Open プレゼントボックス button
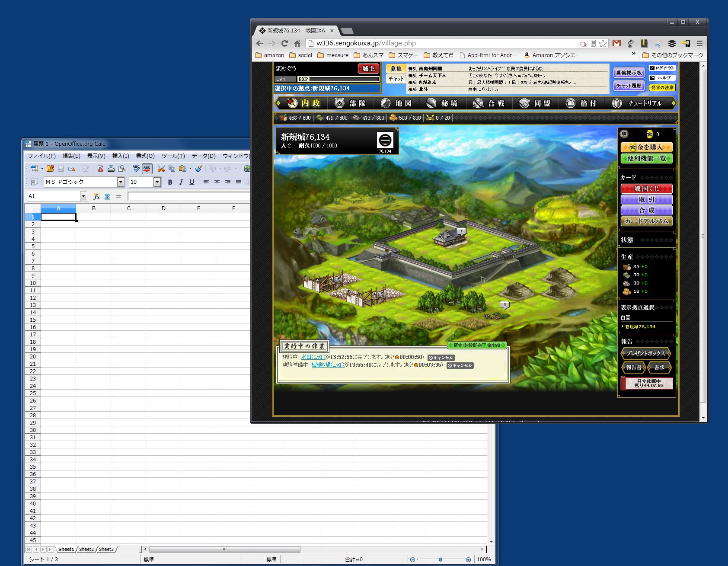Screen dimensions: 728x566 646,353
